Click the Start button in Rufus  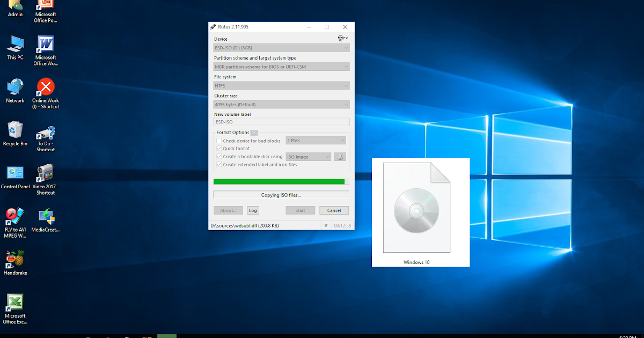[x=300, y=210]
